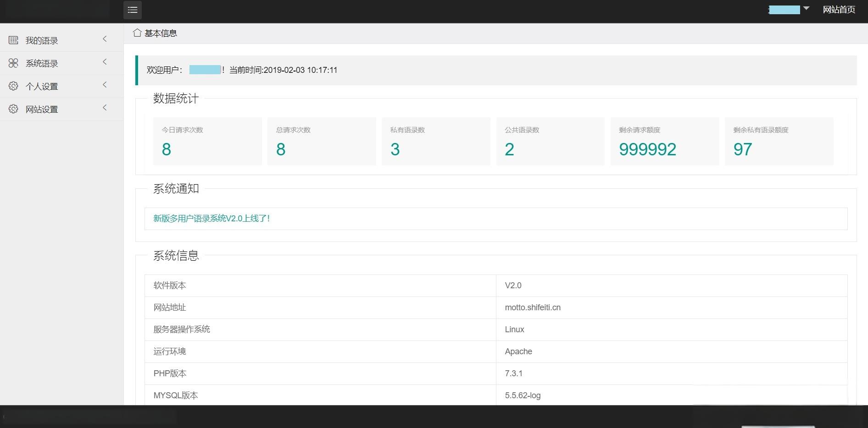Click the gear icon beside 网站设置

[13, 109]
